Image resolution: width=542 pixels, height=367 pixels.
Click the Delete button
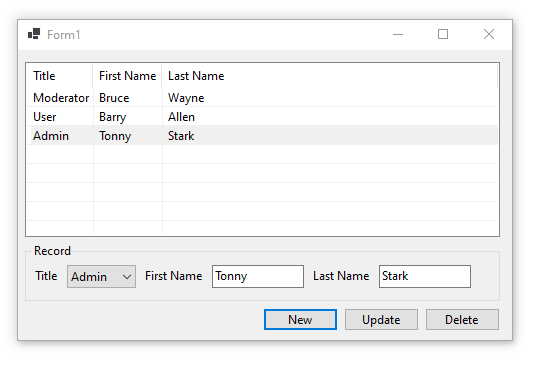(462, 320)
